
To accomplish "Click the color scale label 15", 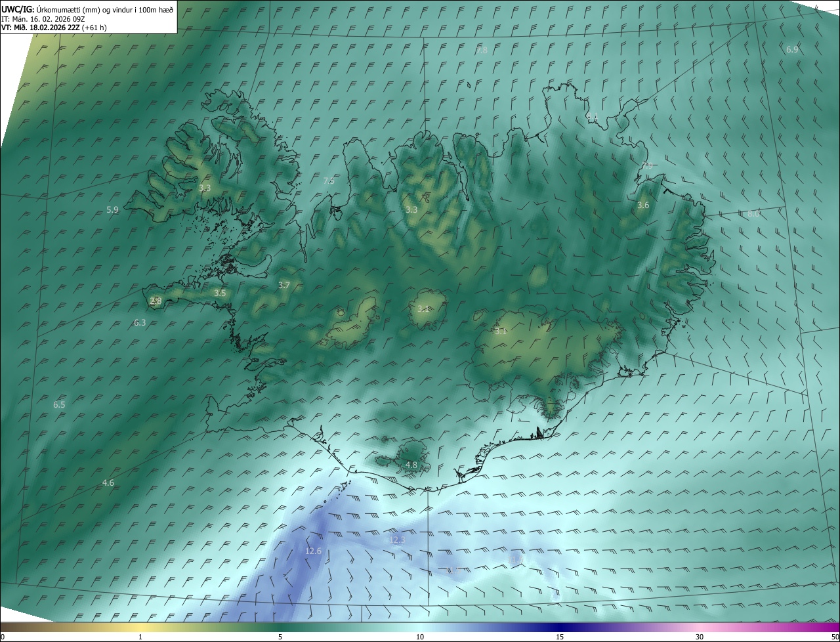I will (x=560, y=637).
